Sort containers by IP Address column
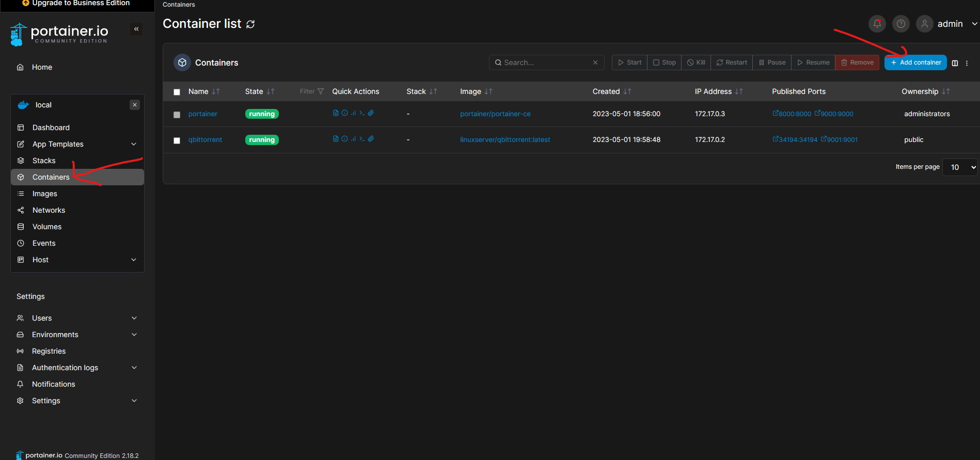Screen dimensions: 980x460 tap(719, 91)
